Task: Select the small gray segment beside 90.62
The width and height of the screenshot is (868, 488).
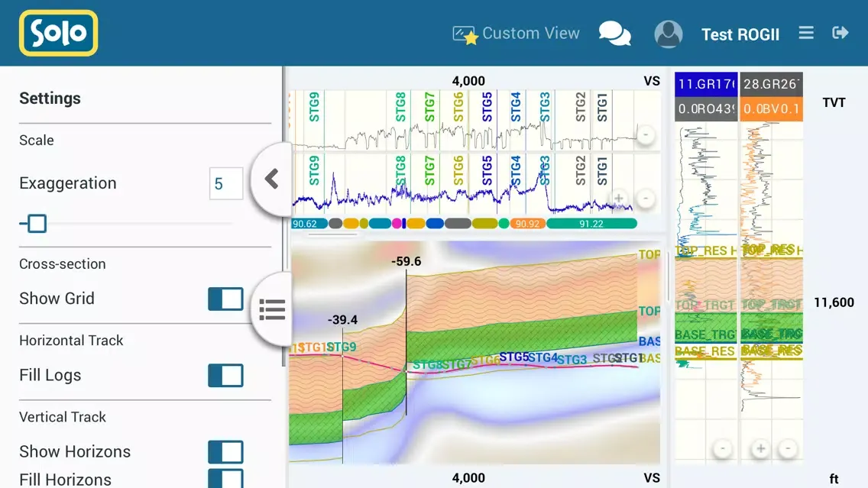Action: (x=335, y=224)
